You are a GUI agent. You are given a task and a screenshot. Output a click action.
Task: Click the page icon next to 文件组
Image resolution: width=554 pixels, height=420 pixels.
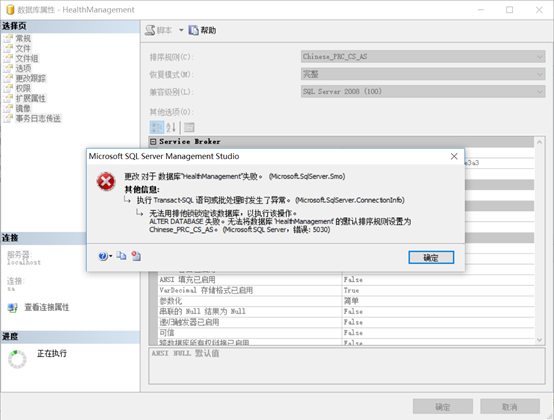pos(8,58)
